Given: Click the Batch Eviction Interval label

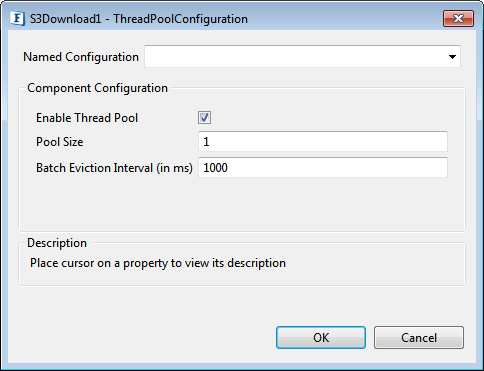Looking at the screenshot, I should point(114,168).
